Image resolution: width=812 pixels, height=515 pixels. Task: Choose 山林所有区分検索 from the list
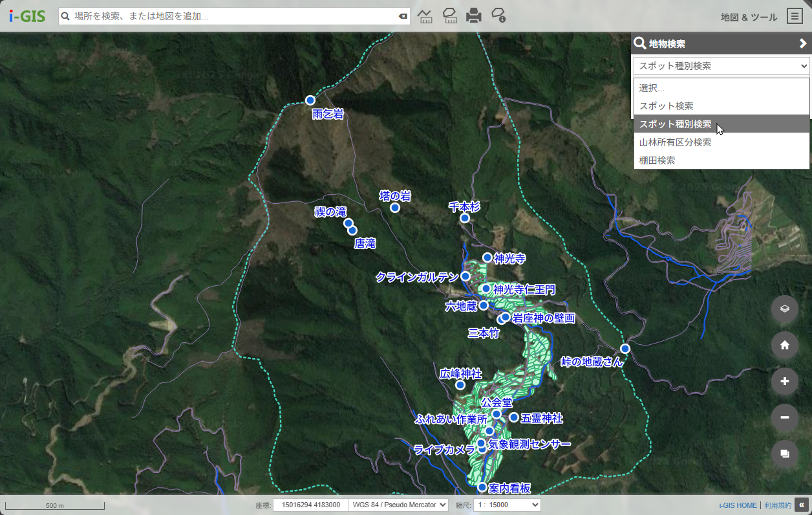(x=721, y=142)
